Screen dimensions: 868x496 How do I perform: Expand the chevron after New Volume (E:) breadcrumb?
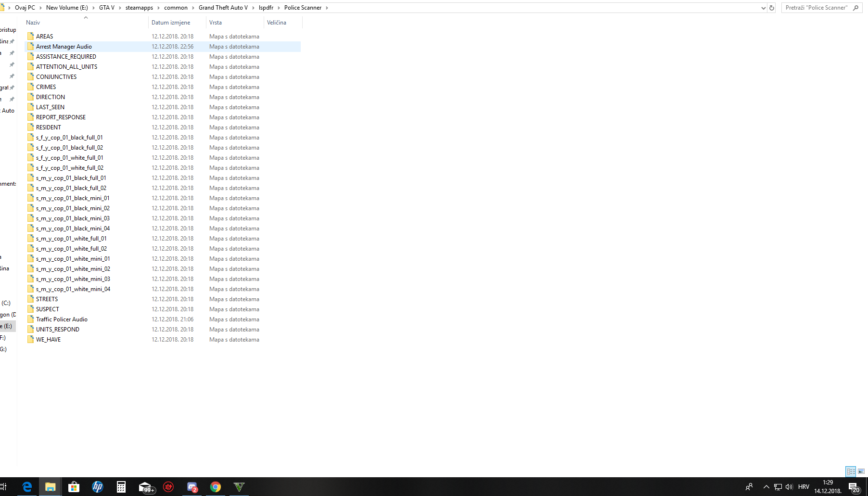(x=93, y=8)
